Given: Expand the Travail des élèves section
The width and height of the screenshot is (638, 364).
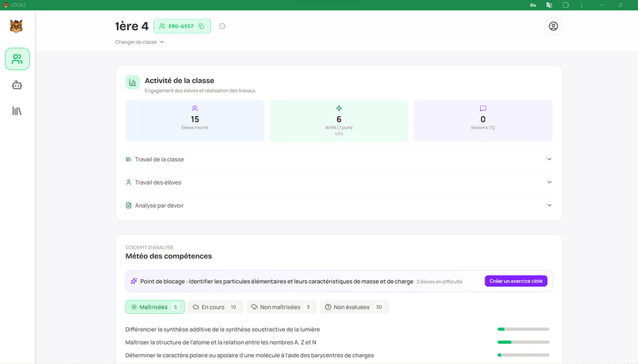Looking at the screenshot, I should tap(338, 182).
